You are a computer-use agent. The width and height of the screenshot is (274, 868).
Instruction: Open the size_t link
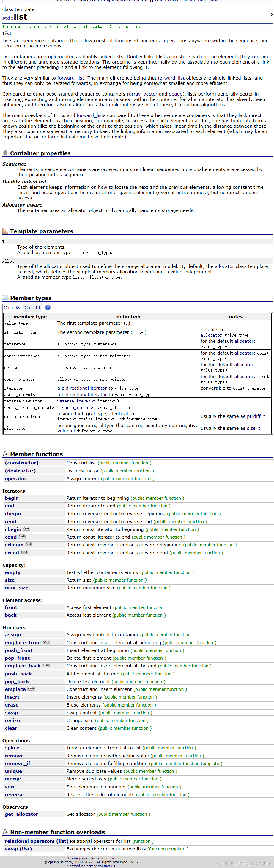253,428
